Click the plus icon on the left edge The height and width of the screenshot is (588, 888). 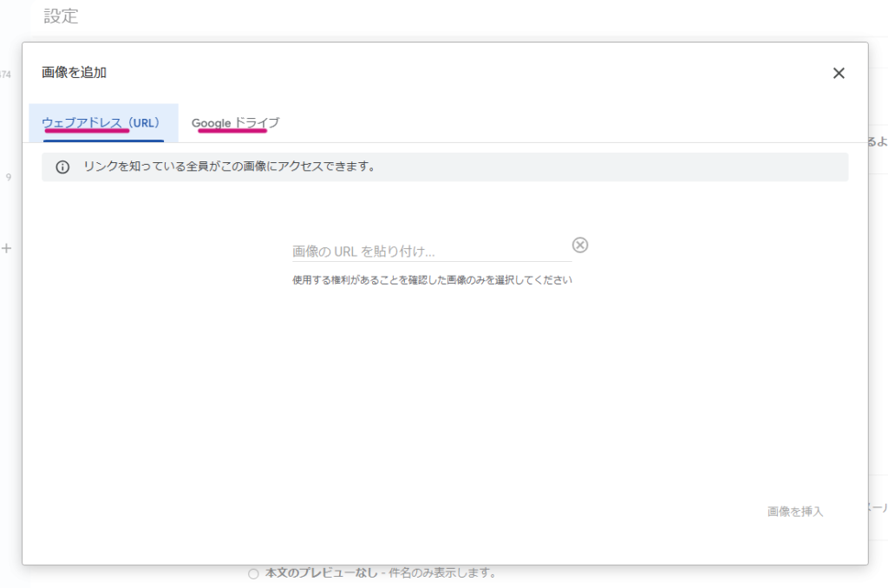point(7,249)
